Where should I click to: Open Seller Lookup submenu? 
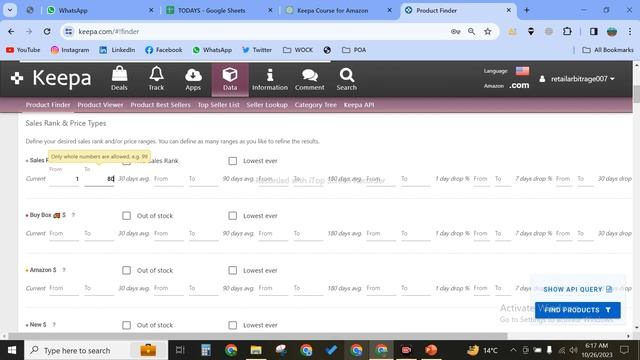pyautogui.click(x=267, y=105)
